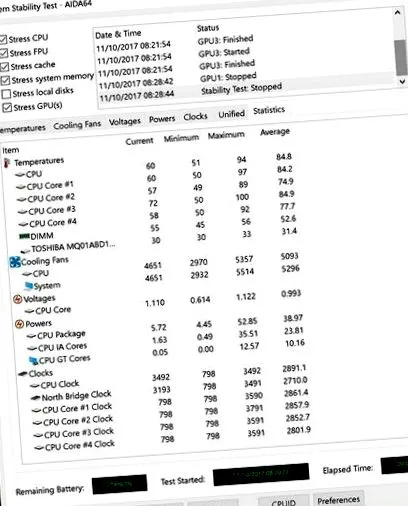
Task: Open the Unified tab
Action: point(231,114)
